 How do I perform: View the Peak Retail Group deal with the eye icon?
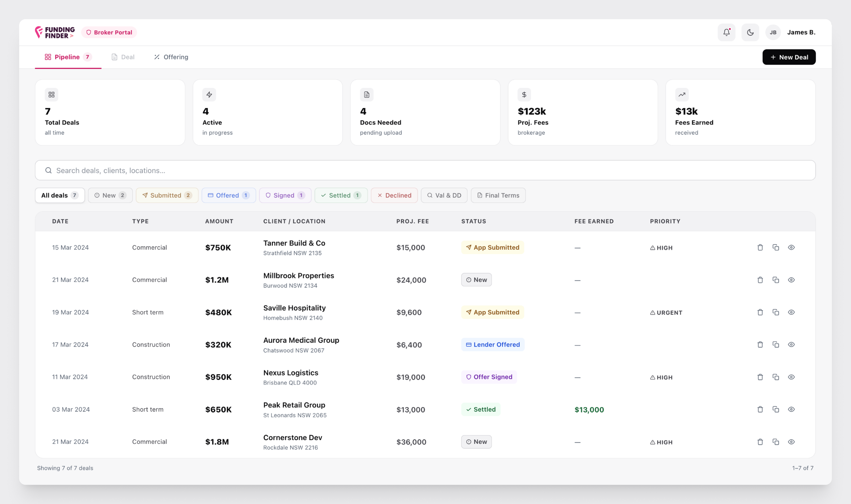tap(791, 409)
